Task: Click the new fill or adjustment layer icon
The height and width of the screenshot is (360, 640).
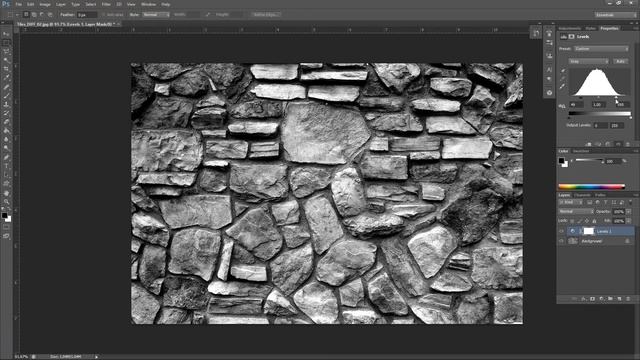Action: (x=602, y=299)
